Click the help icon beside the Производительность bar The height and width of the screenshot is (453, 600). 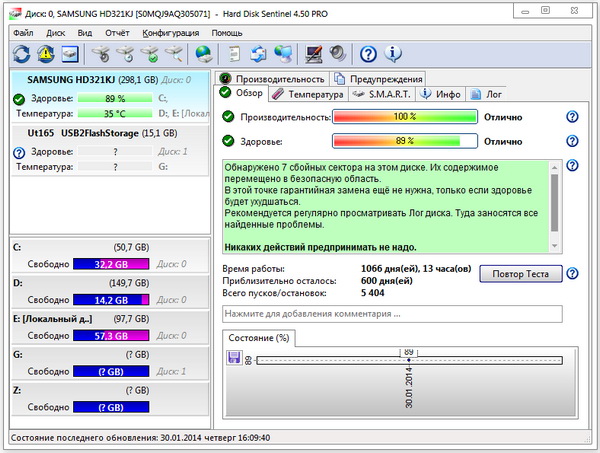[x=572, y=117]
